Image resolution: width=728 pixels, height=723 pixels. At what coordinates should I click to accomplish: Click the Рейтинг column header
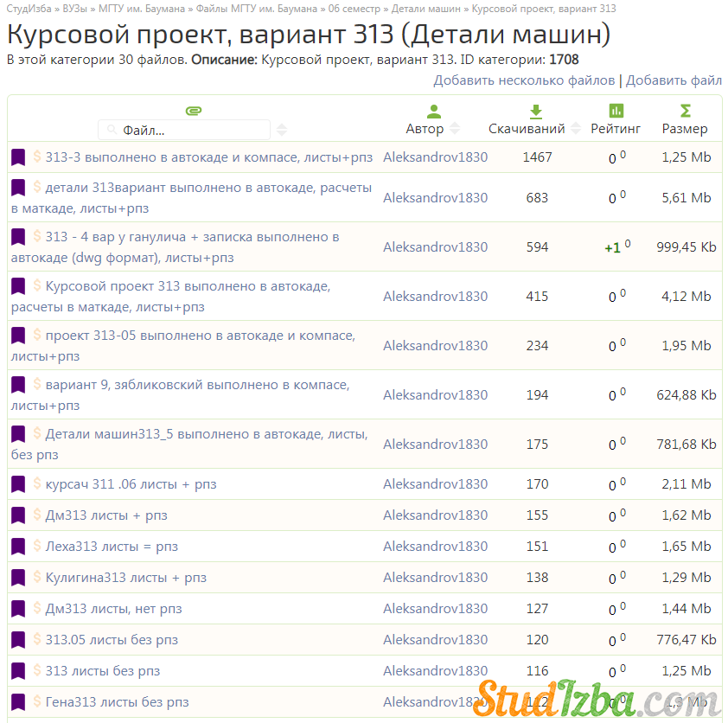coord(616,129)
